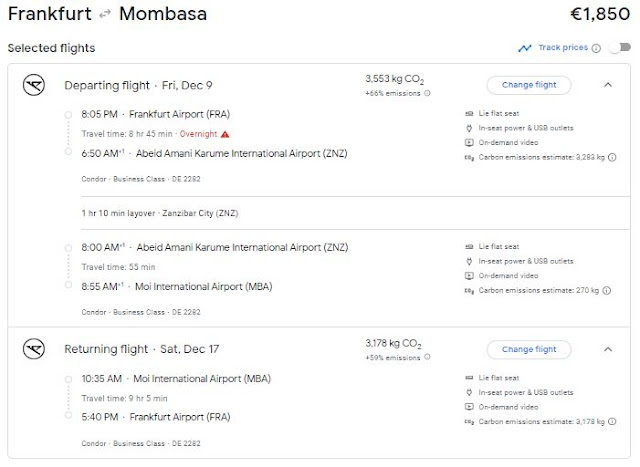Click the Track prices info icon

pyautogui.click(x=596, y=48)
